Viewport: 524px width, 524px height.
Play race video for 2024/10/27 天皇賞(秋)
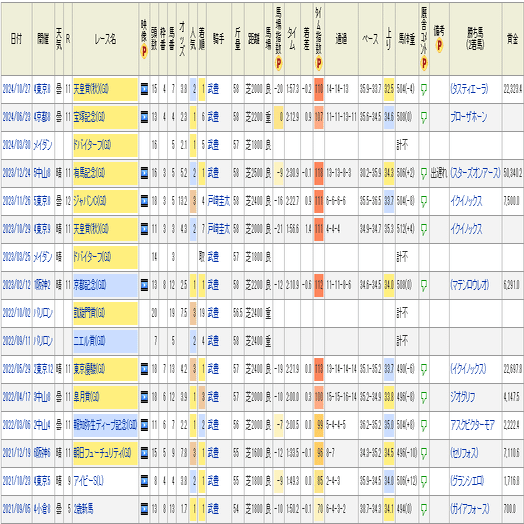point(144,89)
